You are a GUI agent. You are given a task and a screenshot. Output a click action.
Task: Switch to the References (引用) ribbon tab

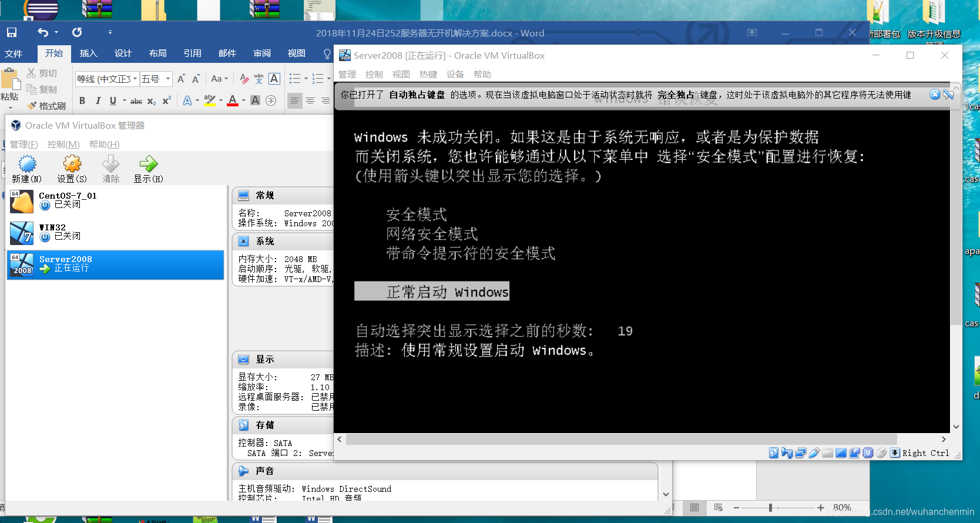(192, 53)
